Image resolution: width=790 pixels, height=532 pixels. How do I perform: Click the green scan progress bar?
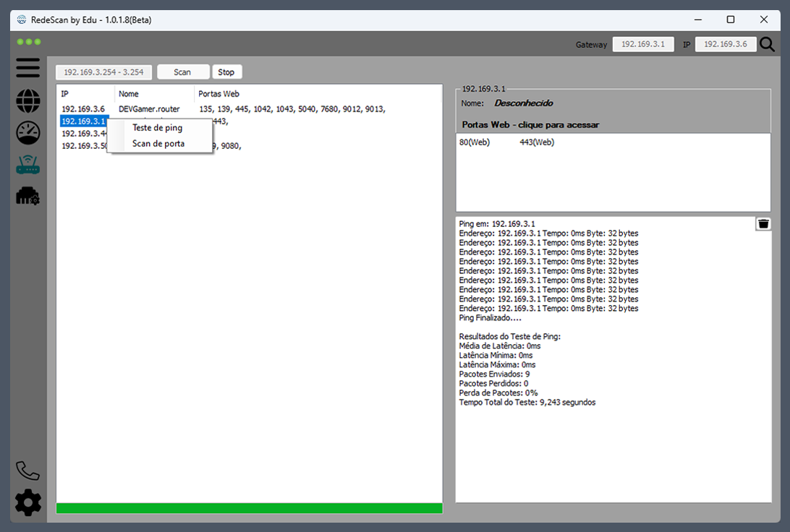pos(249,508)
